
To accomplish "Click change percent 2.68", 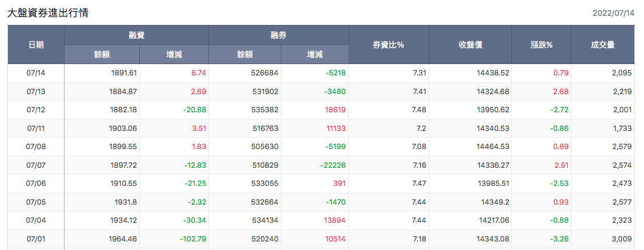I will click(x=561, y=92).
